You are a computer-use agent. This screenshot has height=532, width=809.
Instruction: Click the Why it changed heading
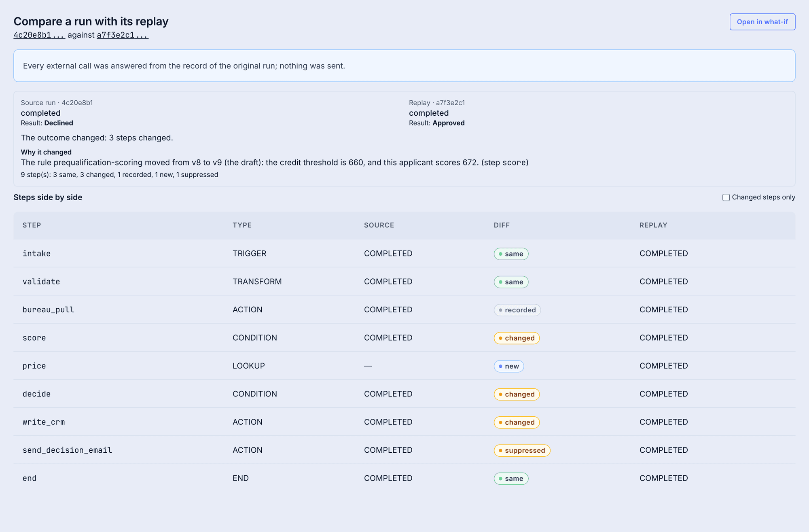click(x=46, y=152)
